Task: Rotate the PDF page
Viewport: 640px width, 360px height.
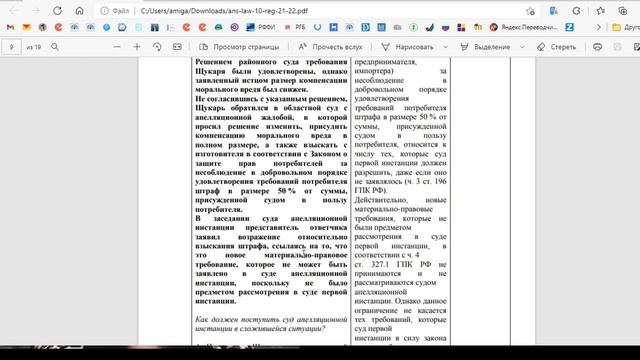Action: tap(157, 47)
